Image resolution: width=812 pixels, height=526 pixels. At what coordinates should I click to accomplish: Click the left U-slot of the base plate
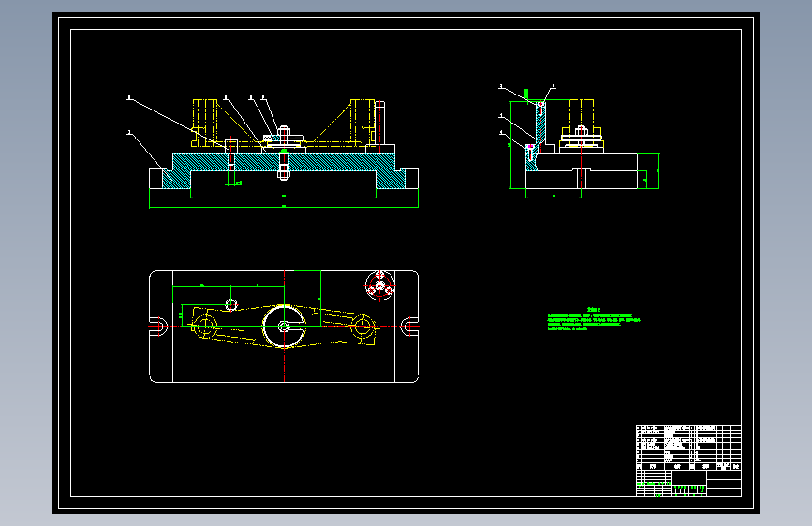pyautogui.click(x=159, y=326)
